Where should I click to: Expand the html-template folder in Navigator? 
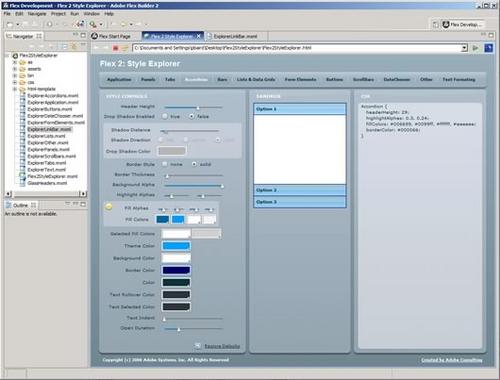pyautogui.click(x=15, y=89)
